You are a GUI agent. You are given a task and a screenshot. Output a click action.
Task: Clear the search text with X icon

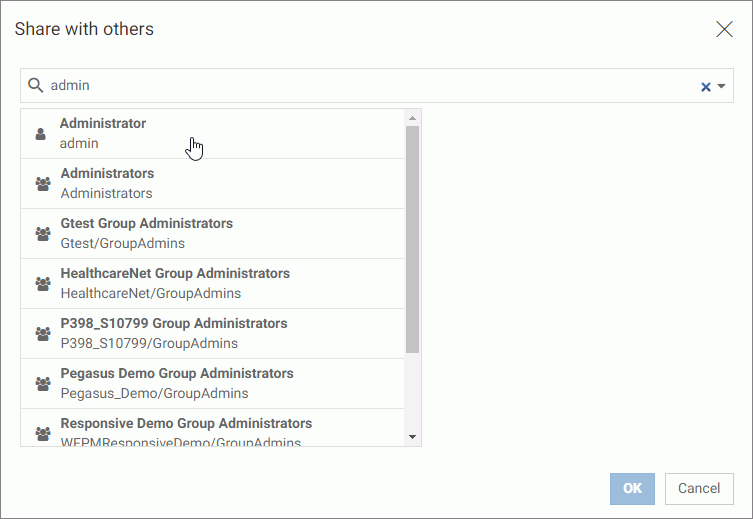[705, 87]
